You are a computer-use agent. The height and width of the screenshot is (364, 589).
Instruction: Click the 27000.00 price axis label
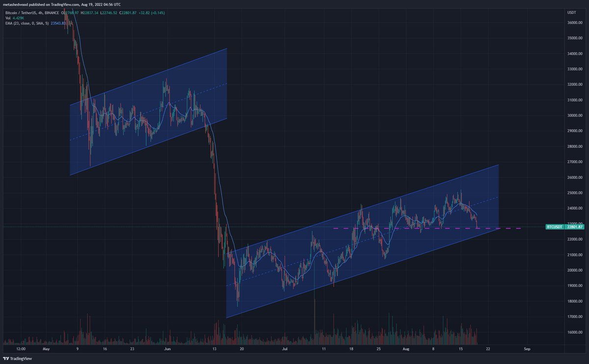click(574, 162)
